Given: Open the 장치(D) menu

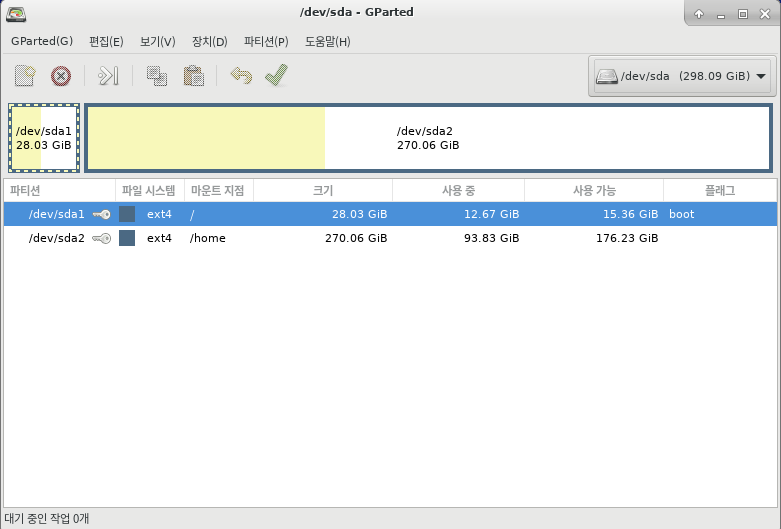Looking at the screenshot, I should [x=210, y=41].
